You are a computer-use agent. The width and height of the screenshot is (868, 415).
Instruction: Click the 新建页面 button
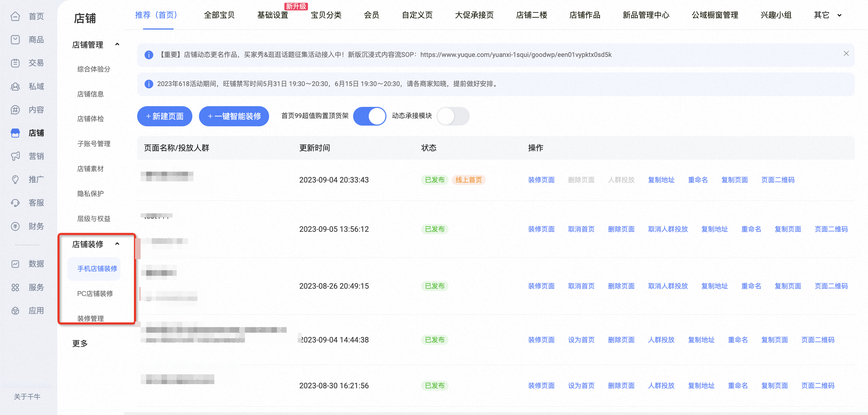[165, 116]
